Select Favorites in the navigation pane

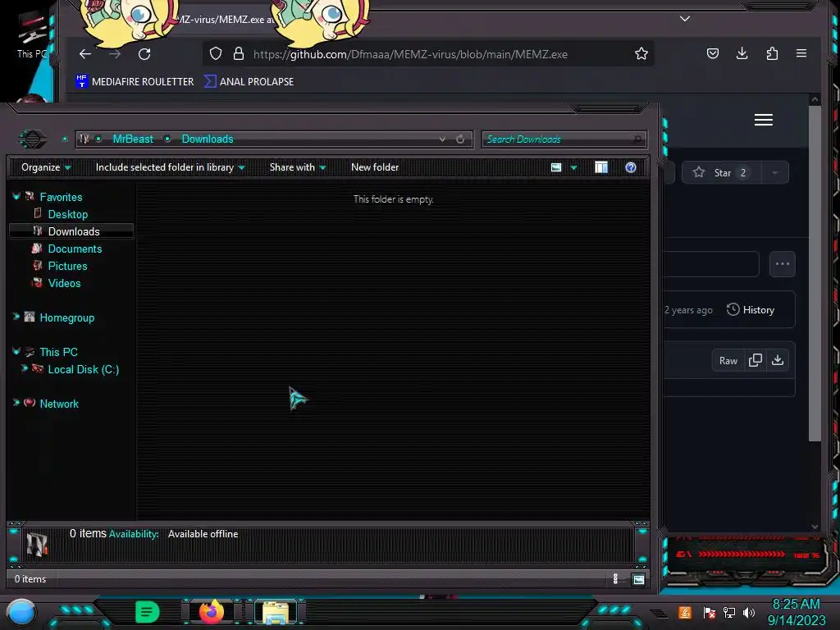pos(61,197)
